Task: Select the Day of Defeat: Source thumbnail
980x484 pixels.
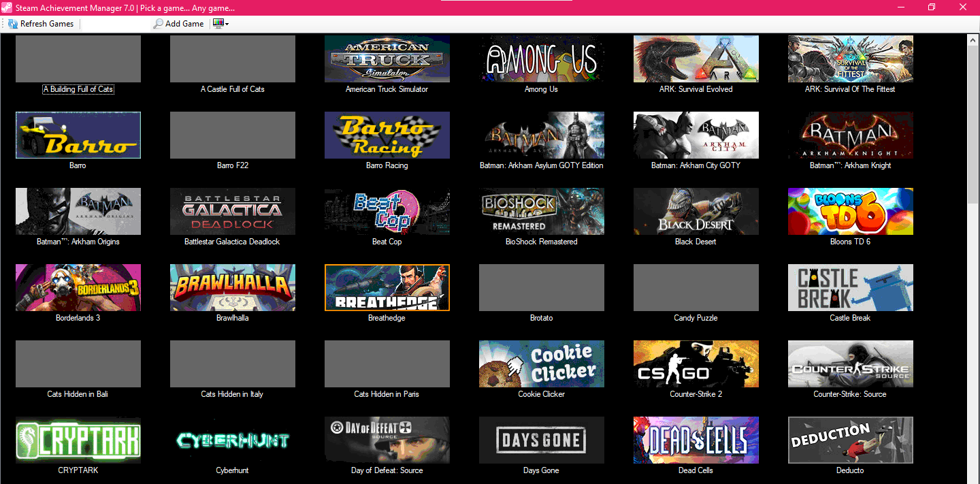Action: [387, 440]
